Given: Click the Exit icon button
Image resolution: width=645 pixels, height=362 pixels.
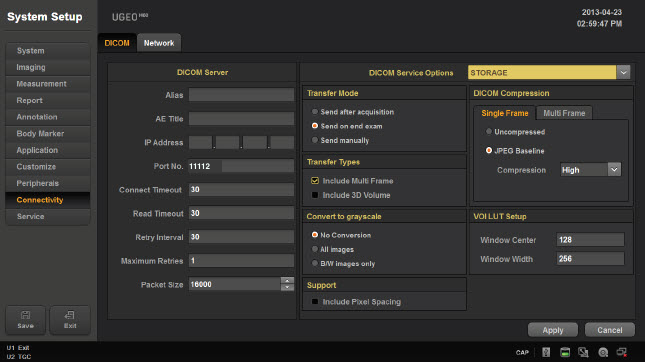Looking at the screenshot, I should [70, 320].
